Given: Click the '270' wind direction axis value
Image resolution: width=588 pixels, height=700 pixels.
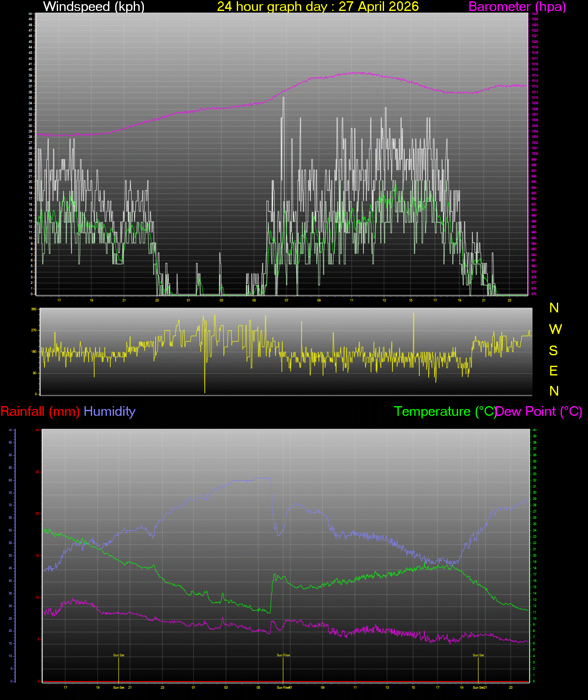Looking at the screenshot, I should coord(34,330).
